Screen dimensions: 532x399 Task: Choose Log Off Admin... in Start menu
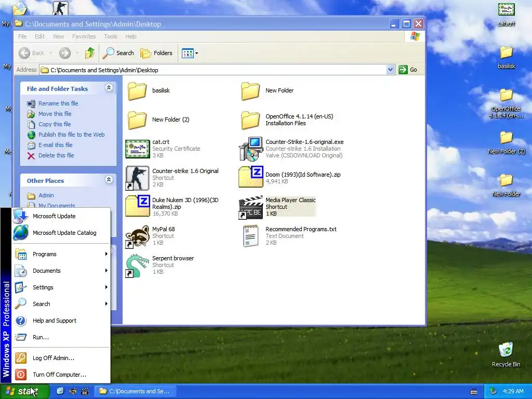coord(61,358)
